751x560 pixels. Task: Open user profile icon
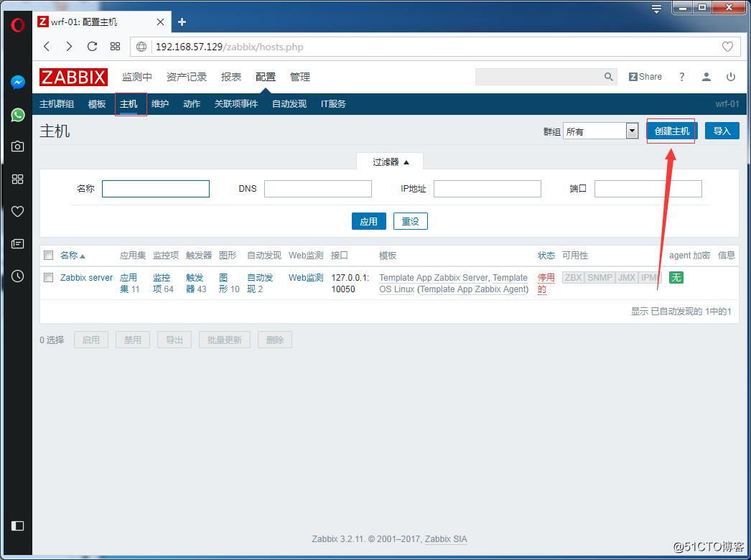[706, 77]
